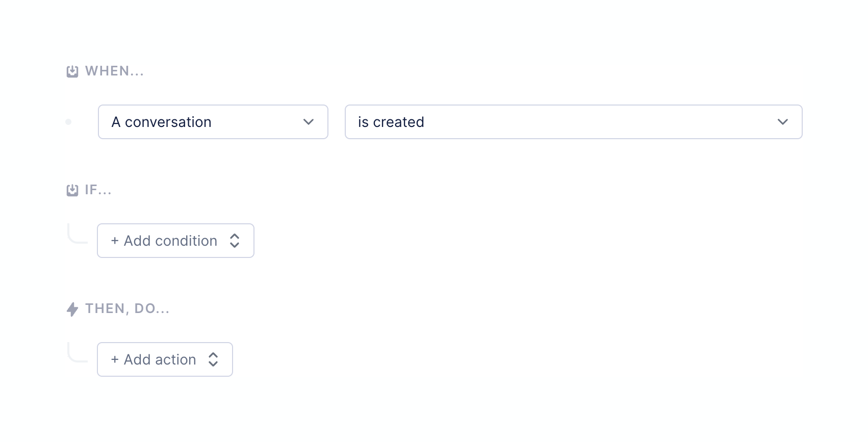Open the "A conversation" trigger dropdown

tap(213, 122)
